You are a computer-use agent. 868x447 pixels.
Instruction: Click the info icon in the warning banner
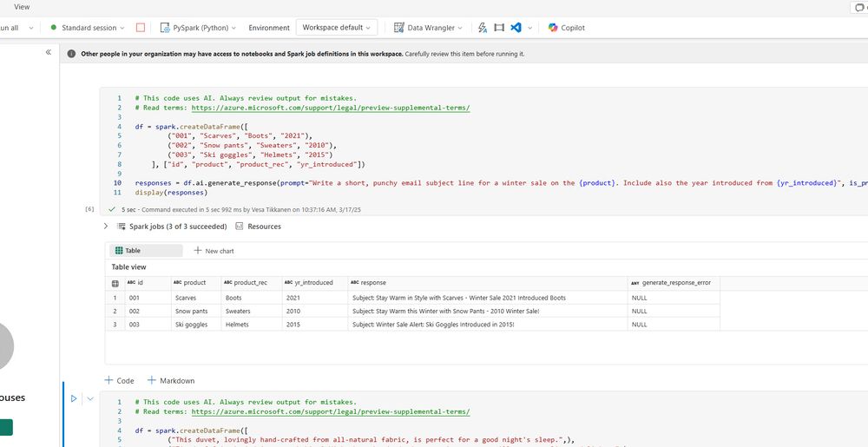[71, 54]
